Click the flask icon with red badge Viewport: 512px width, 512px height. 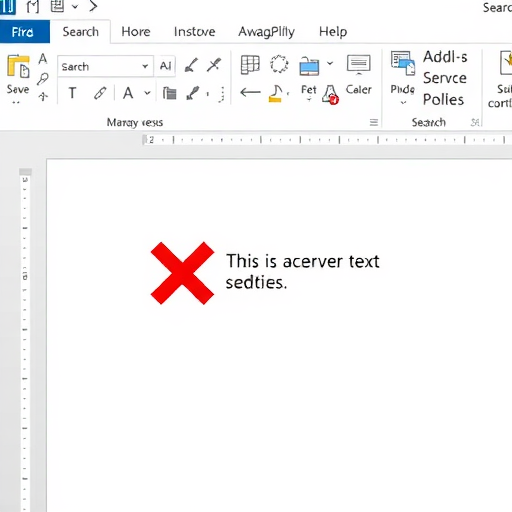(x=330, y=95)
